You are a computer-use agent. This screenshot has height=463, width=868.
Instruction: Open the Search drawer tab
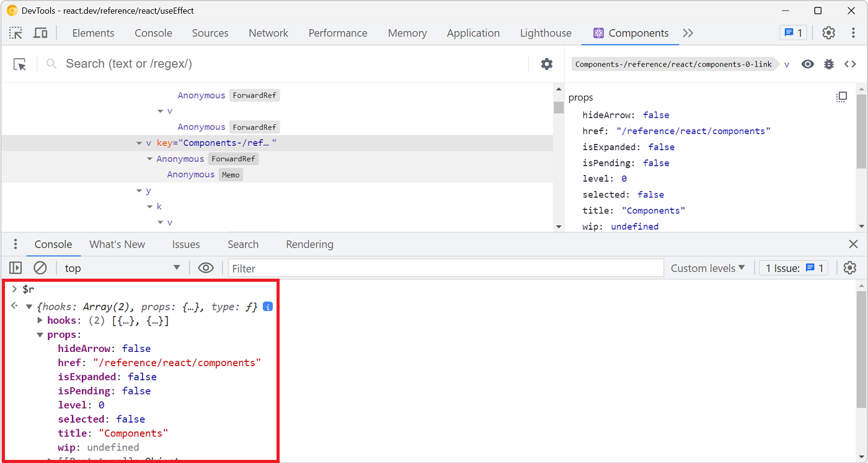243,245
